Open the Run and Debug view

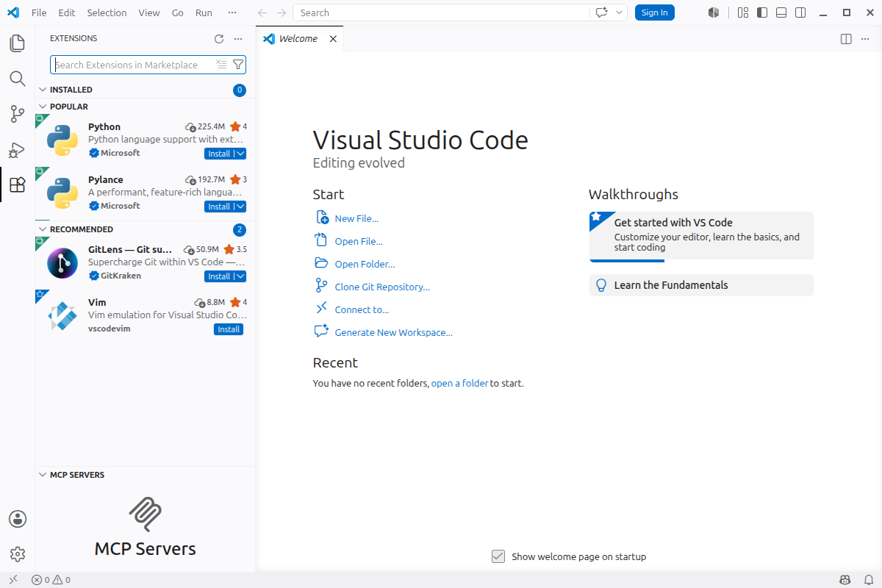tap(17, 149)
